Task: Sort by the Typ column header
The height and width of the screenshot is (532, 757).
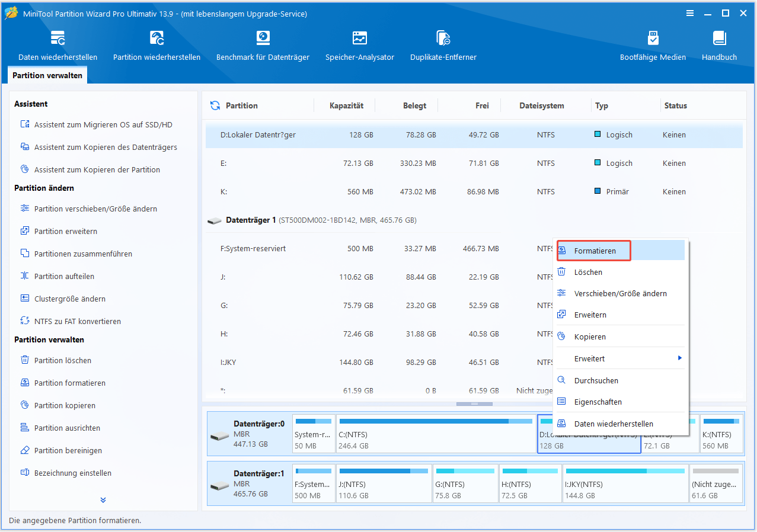Action: [602, 105]
